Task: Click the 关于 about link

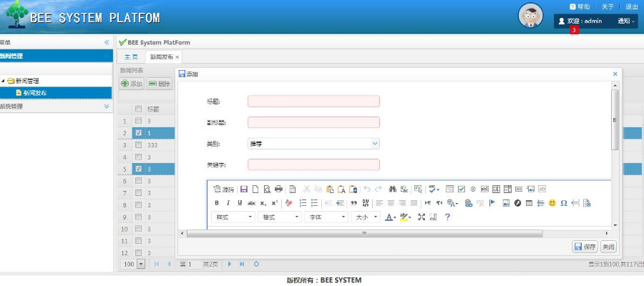Action: pyautogui.click(x=608, y=7)
